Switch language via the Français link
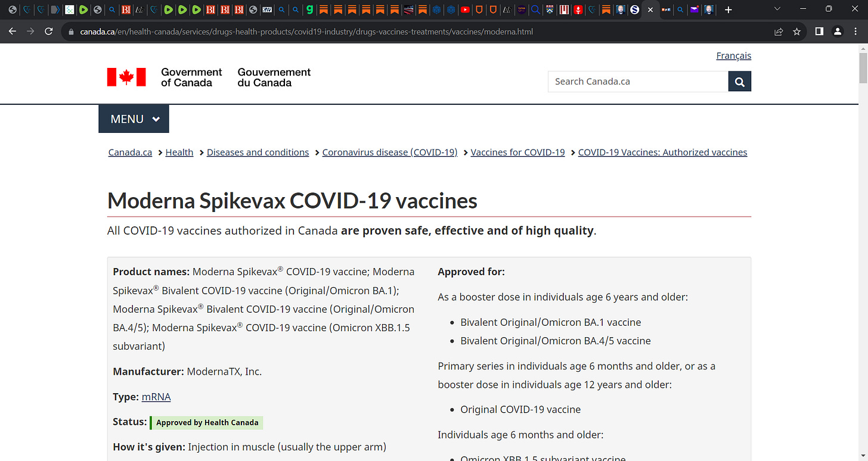This screenshot has width=868, height=461. [733, 55]
